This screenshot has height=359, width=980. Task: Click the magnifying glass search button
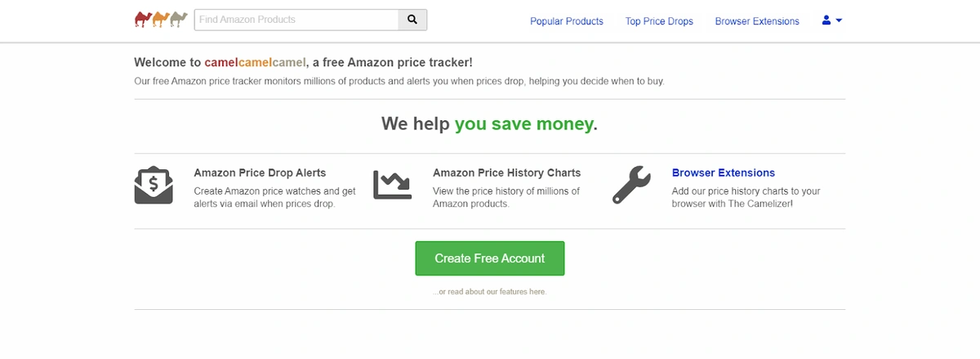click(x=412, y=20)
